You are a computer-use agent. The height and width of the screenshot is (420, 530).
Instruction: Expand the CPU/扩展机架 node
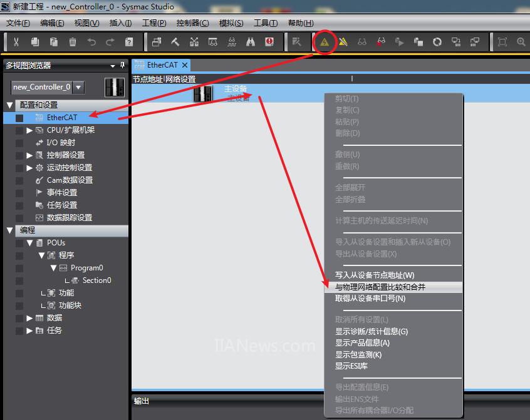(29, 130)
